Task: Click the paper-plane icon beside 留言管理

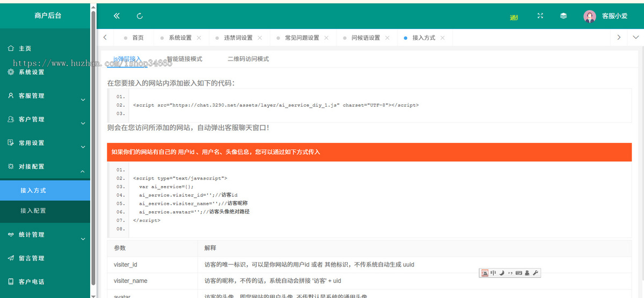Action: coord(11,258)
